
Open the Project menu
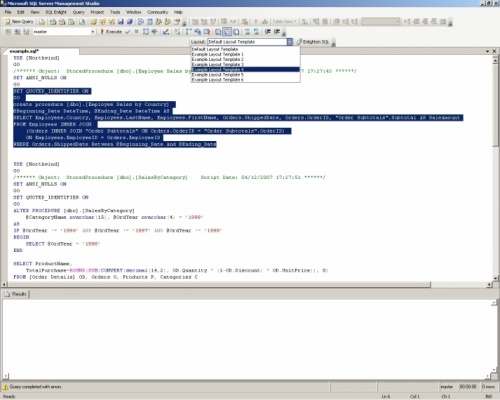[x=97, y=12]
